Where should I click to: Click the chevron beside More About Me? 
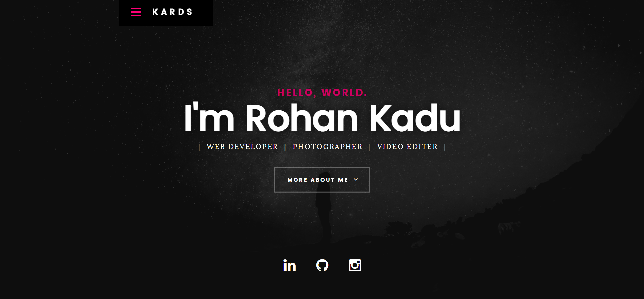(356, 180)
